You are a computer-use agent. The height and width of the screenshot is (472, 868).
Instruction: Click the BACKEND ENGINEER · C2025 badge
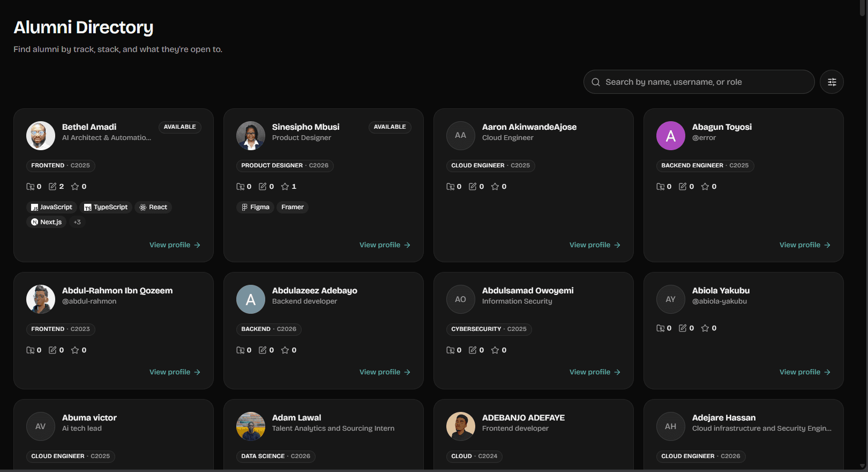click(705, 166)
